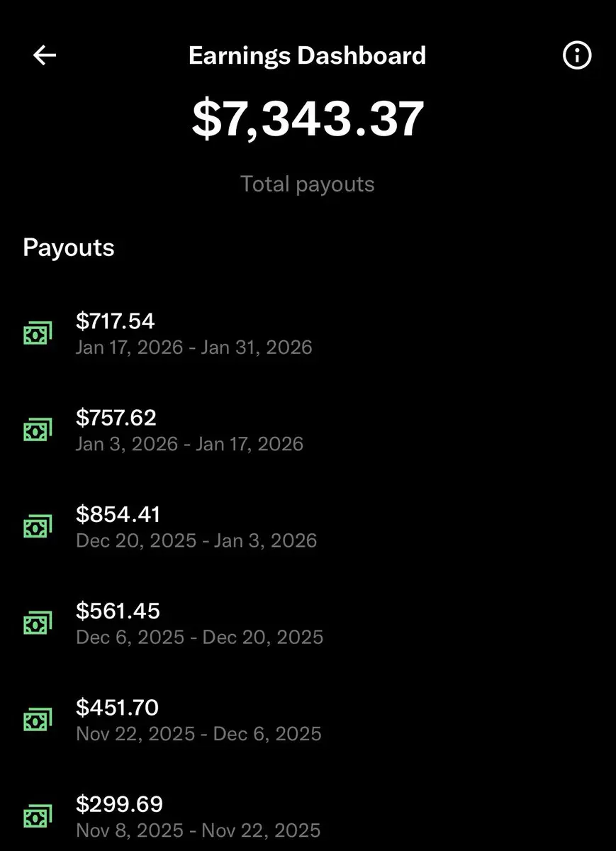This screenshot has height=851, width=616.
Task: Go back using the left arrow
Action: (x=45, y=55)
